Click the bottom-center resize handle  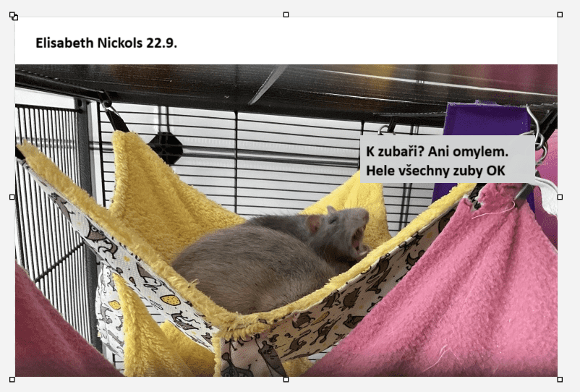click(x=286, y=379)
